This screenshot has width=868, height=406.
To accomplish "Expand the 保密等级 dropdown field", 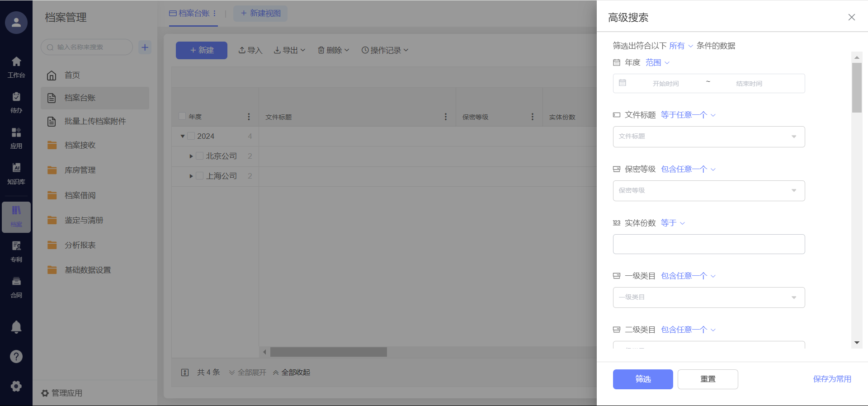I will 708,191.
